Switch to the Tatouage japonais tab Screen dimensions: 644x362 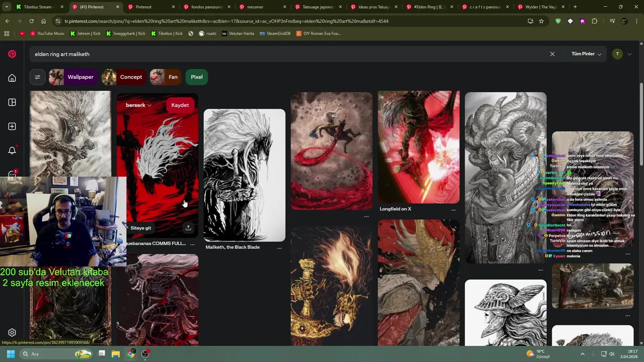tap(318, 7)
